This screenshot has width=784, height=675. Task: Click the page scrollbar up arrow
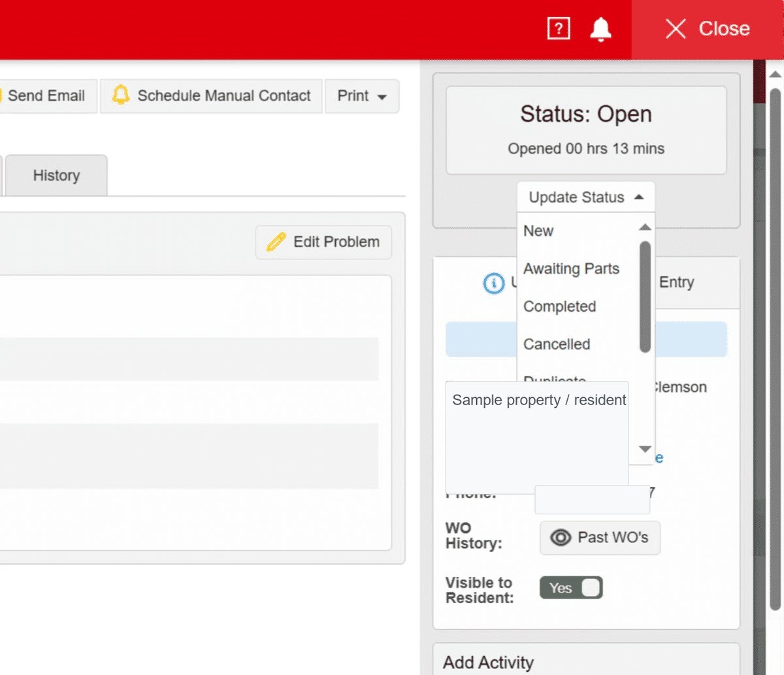tap(775, 74)
